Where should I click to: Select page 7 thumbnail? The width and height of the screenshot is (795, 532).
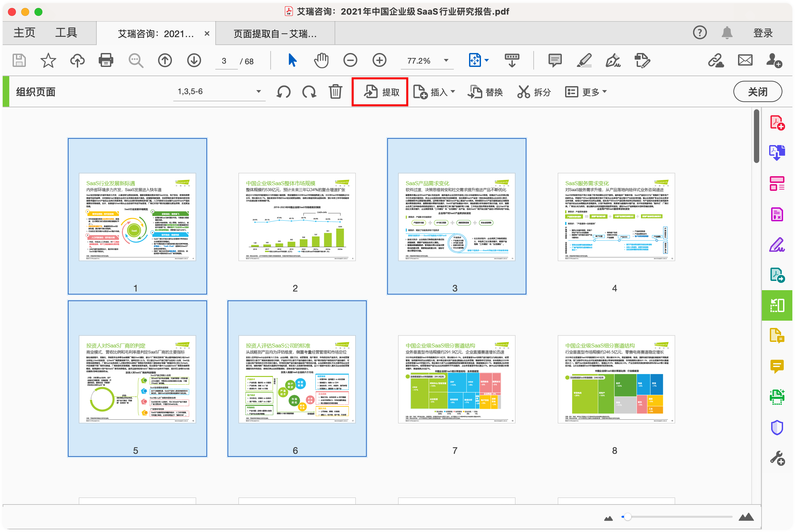(x=456, y=379)
